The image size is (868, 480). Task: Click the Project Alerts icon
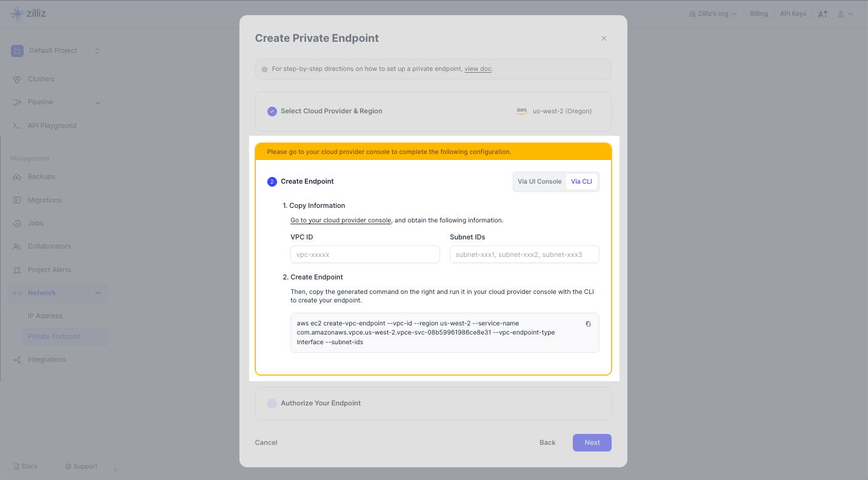(17, 270)
